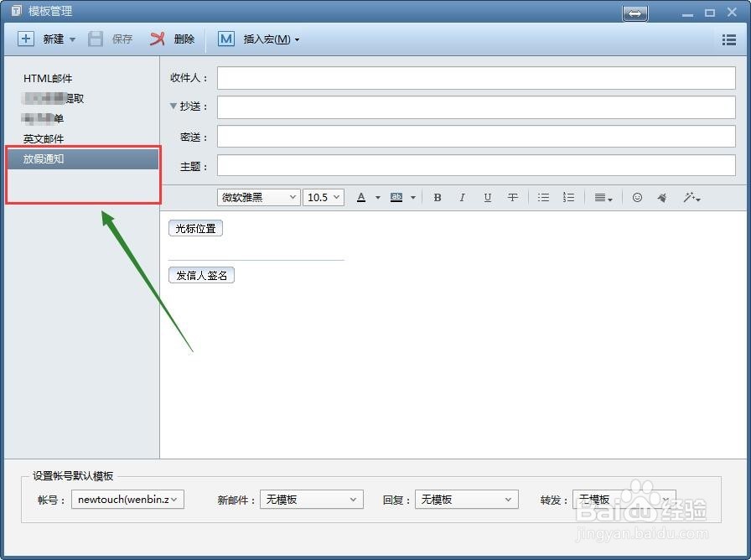This screenshot has width=751, height=560.
Task: Maximize the 模板管理 window
Action: click(x=710, y=13)
